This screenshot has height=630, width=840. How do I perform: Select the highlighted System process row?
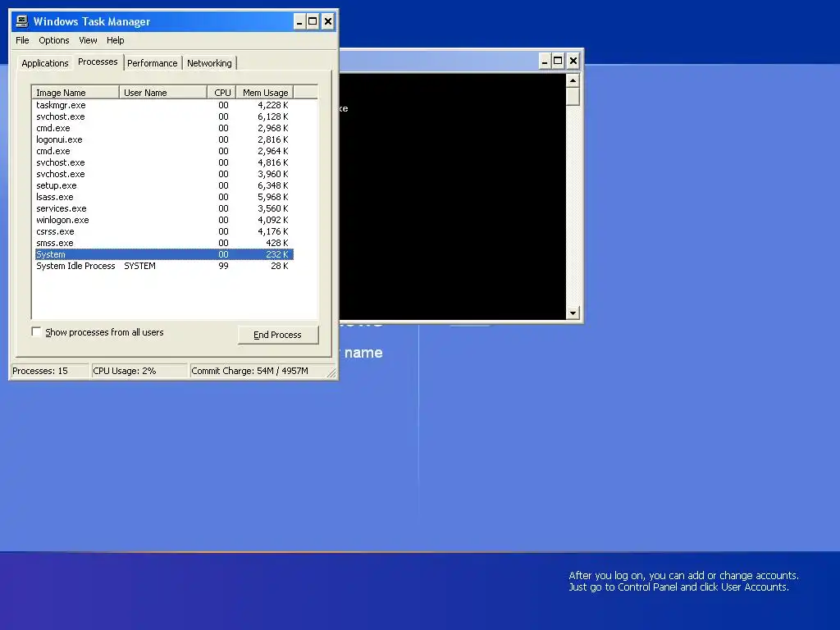pos(164,254)
